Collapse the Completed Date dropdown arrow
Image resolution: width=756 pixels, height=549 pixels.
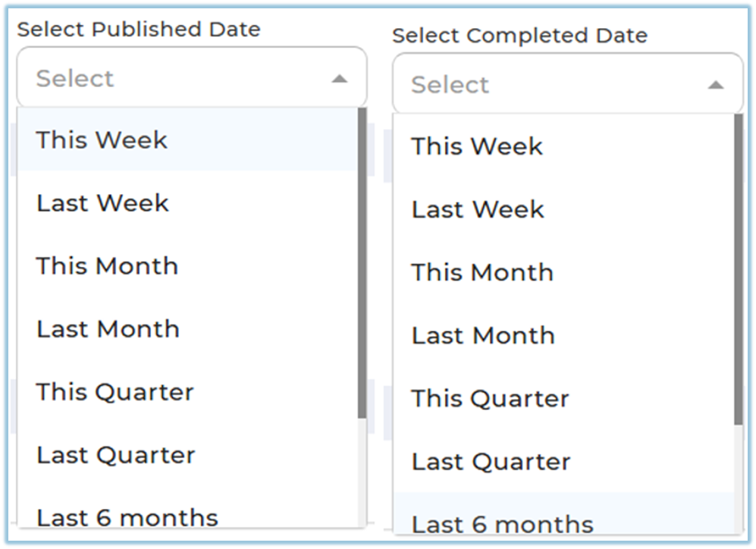(x=715, y=85)
